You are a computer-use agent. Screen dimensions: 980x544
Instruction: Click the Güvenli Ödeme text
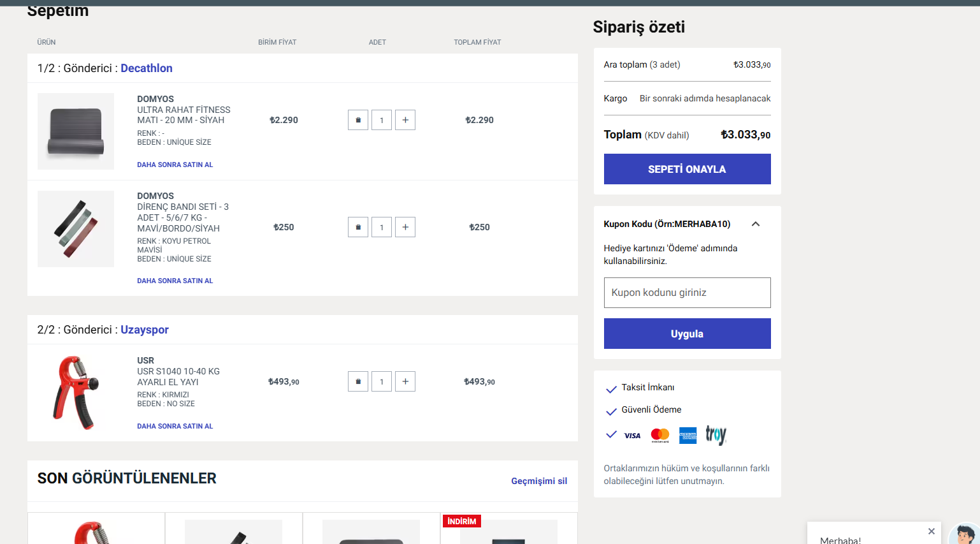pyautogui.click(x=652, y=409)
